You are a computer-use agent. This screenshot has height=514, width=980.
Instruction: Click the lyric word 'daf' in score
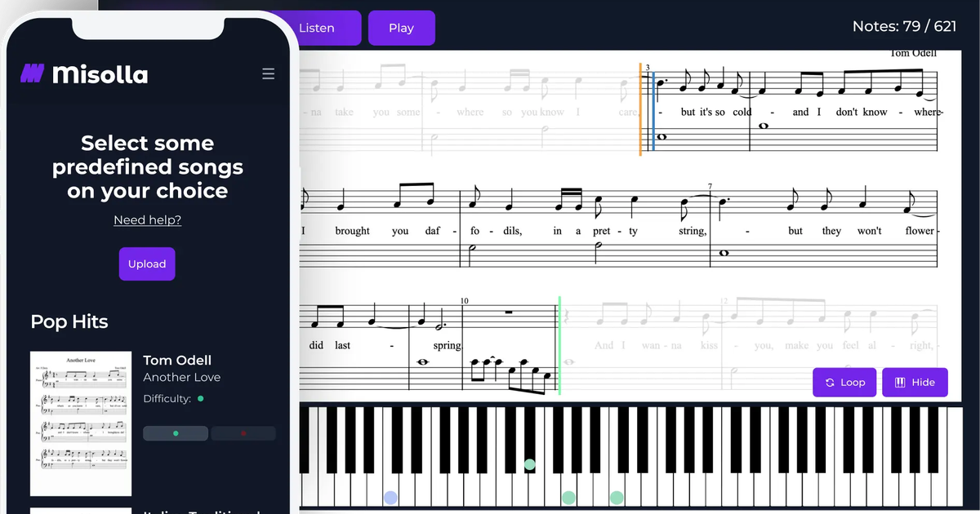pyautogui.click(x=432, y=231)
